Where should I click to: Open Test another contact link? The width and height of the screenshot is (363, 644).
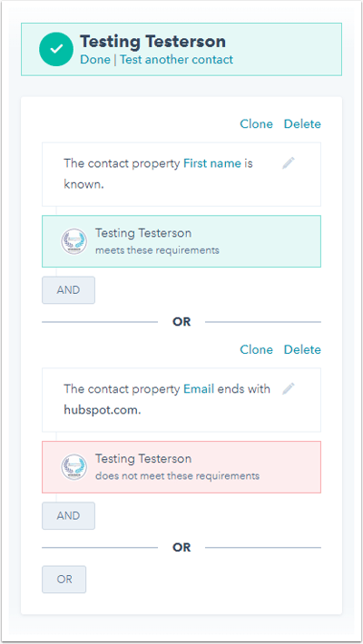point(176,60)
